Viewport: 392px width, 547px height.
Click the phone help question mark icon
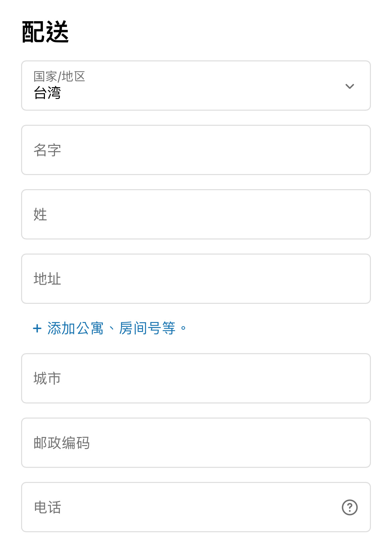(x=349, y=507)
